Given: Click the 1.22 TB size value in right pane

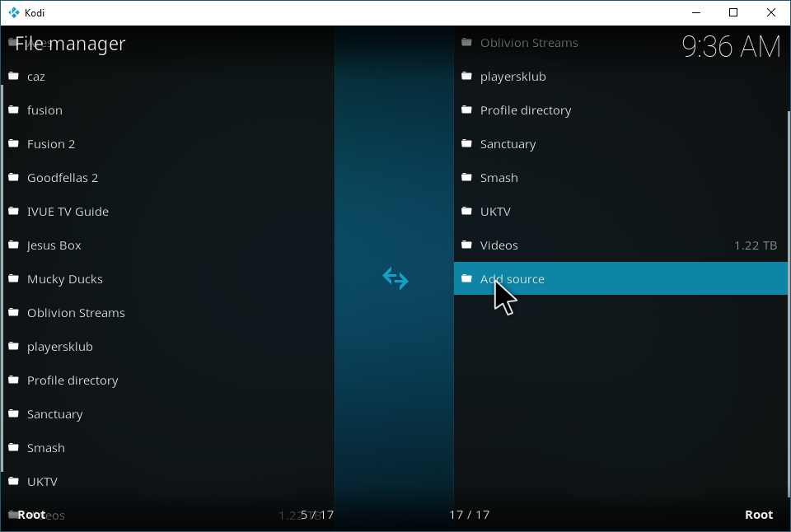Looking at the screenshot, I should coord(756,245).
